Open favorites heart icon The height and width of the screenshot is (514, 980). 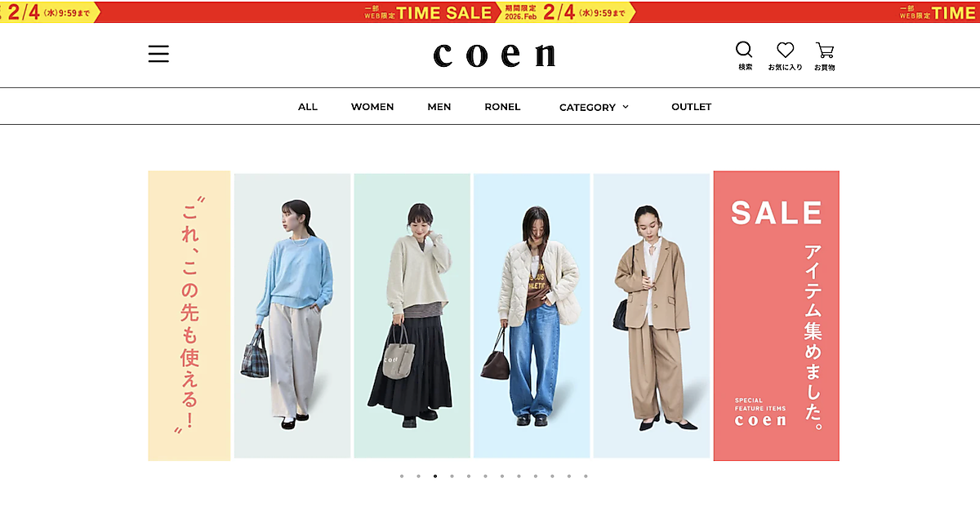point(785,50)
